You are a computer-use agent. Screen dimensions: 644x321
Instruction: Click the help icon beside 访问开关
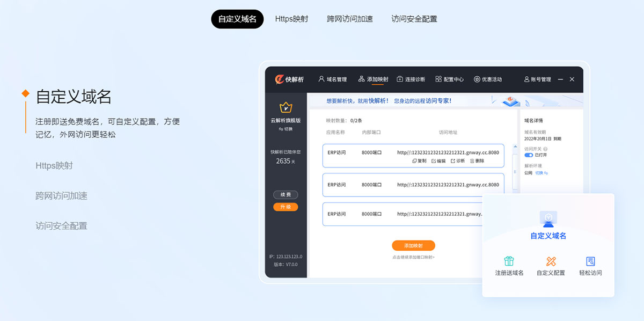[x=545, y=149]
